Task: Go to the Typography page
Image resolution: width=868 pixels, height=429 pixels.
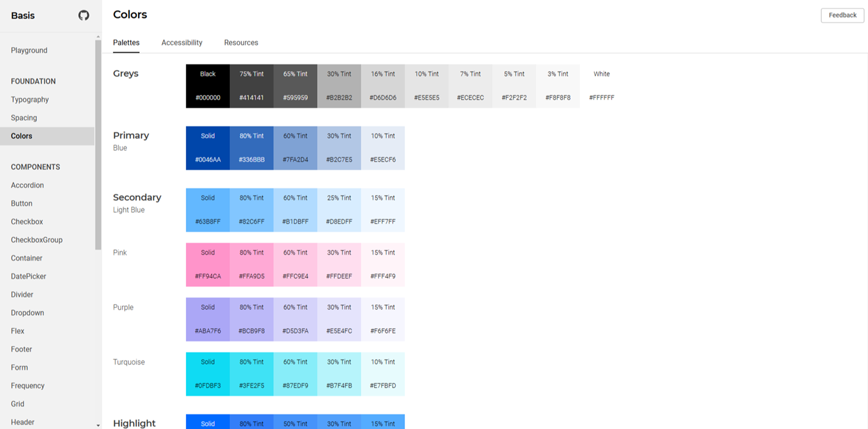Action: (30, 99)
